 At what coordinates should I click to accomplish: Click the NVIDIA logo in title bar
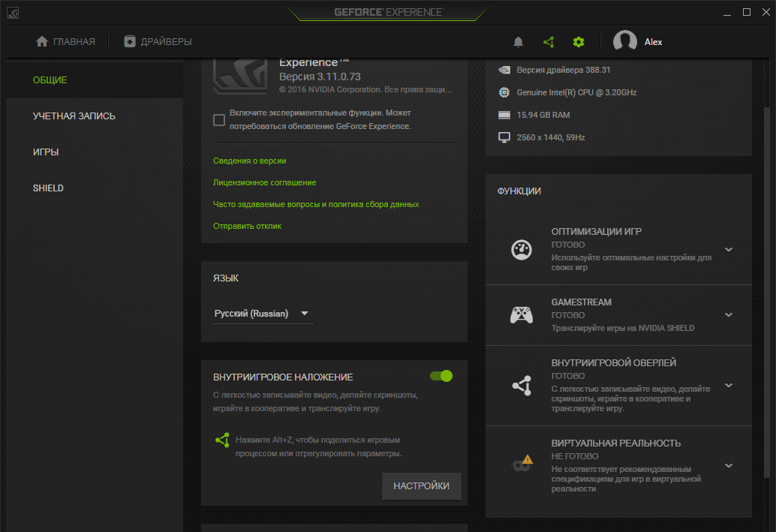tap(13, 13)
